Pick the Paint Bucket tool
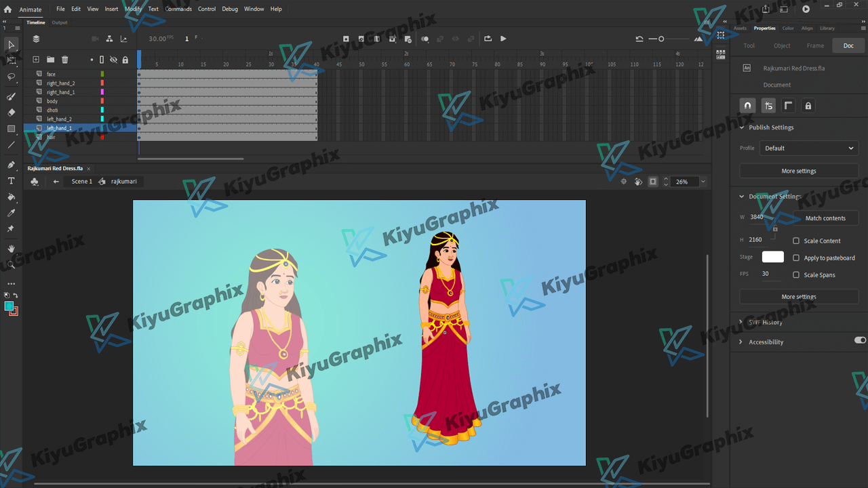 [11, 197]
